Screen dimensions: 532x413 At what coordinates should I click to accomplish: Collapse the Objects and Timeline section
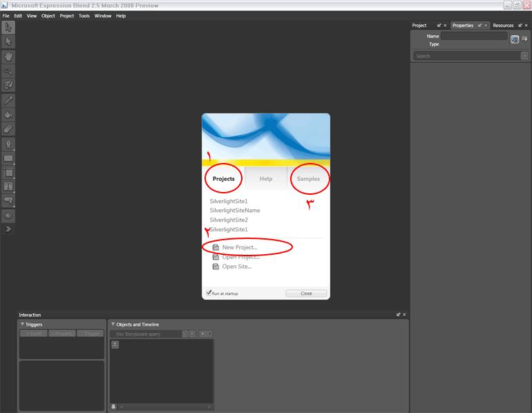coord(113,325)
